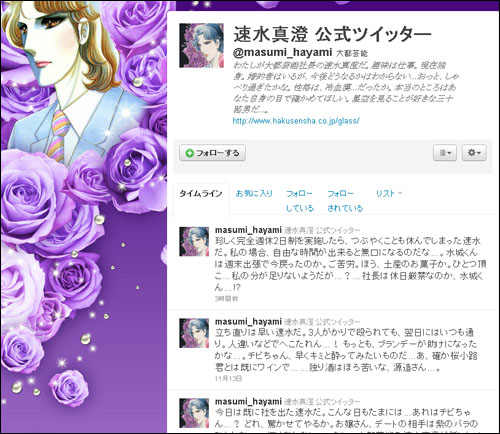Image resolution: width=500 pixels, height=434 pixels.
Task: Open the gear settings dropdown
Action: click(474, 153)
